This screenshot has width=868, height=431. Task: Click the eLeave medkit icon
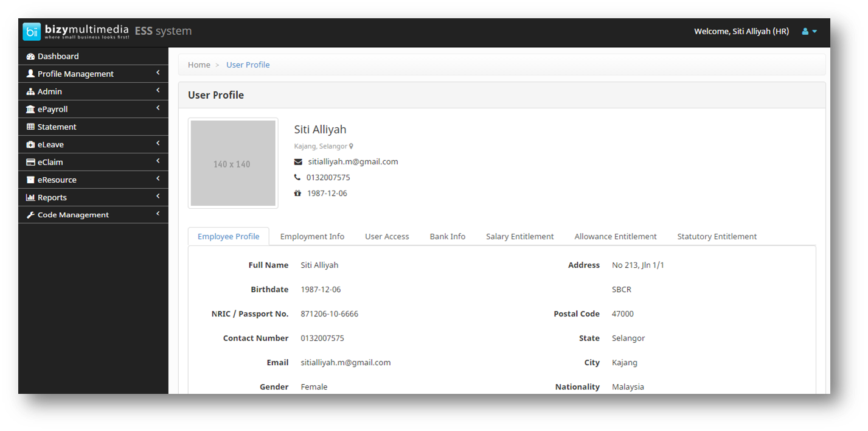(x=30, y=145)
